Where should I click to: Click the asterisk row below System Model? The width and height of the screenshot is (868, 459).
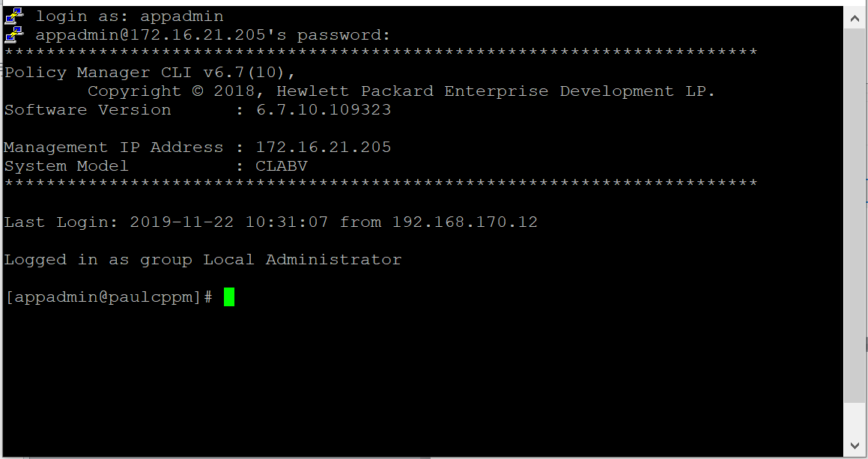(x=381, y=183)
